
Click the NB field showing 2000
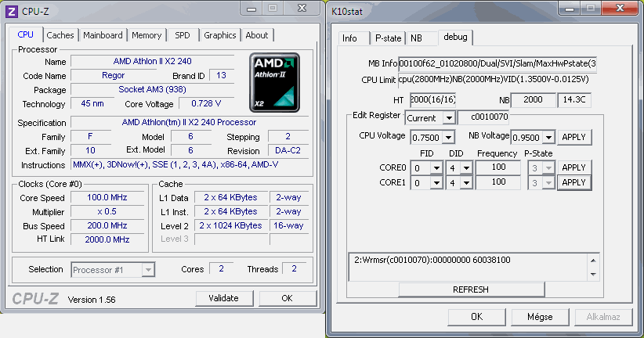533,99
